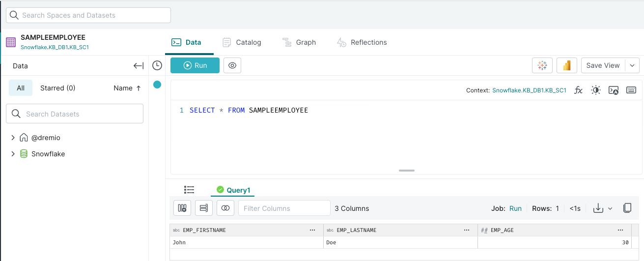Click the Doe cell
This screenshot has height=261, width=644.
pos(401,242)
